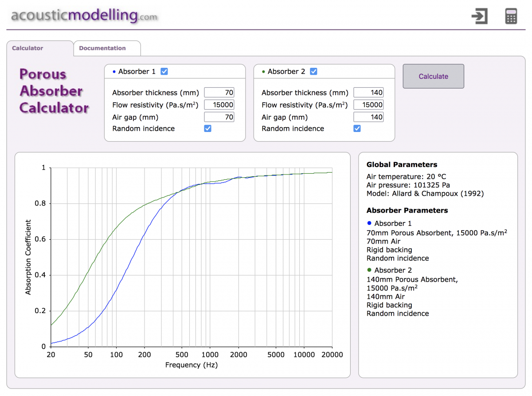Focus Absorber 1 air gap field

click(x=219, y=117)
